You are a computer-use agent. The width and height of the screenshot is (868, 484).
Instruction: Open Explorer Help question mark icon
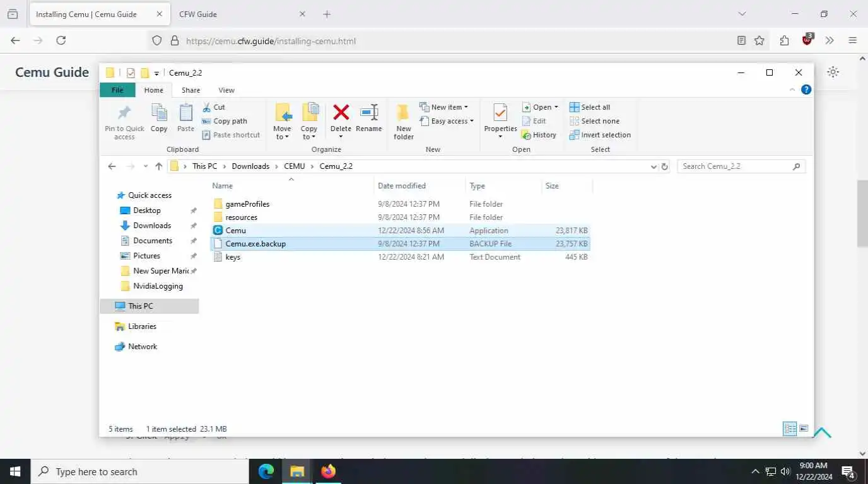pos(806,89)
